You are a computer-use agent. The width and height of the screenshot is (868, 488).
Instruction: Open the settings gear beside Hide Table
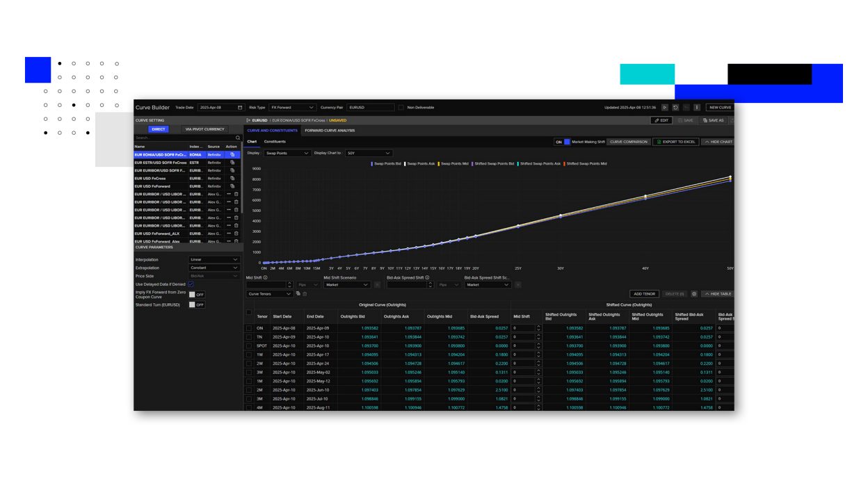694,294
